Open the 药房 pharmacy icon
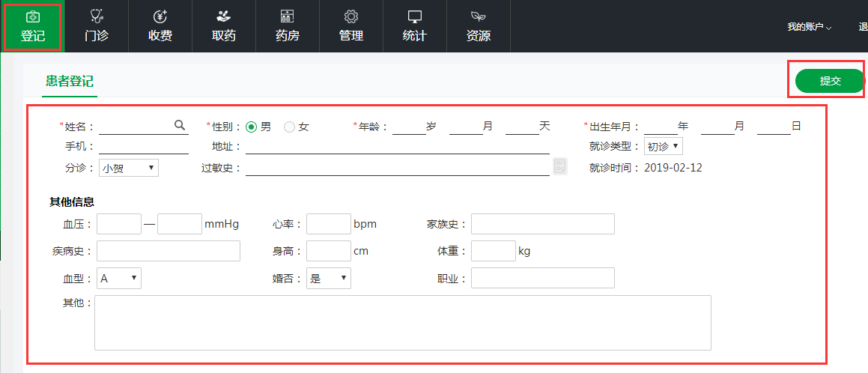868x373 pixels. [x=287, y=16]
